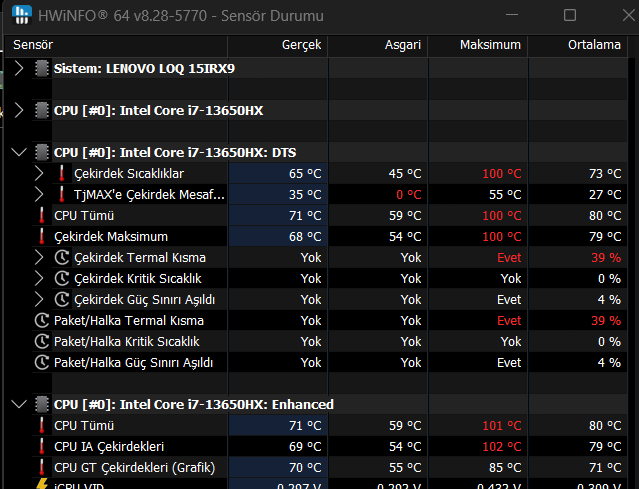639x489 pixels.
Task: Select the Paket/Halka Güç Sınırı Aşıldı label
Action: tap(134, 363)
